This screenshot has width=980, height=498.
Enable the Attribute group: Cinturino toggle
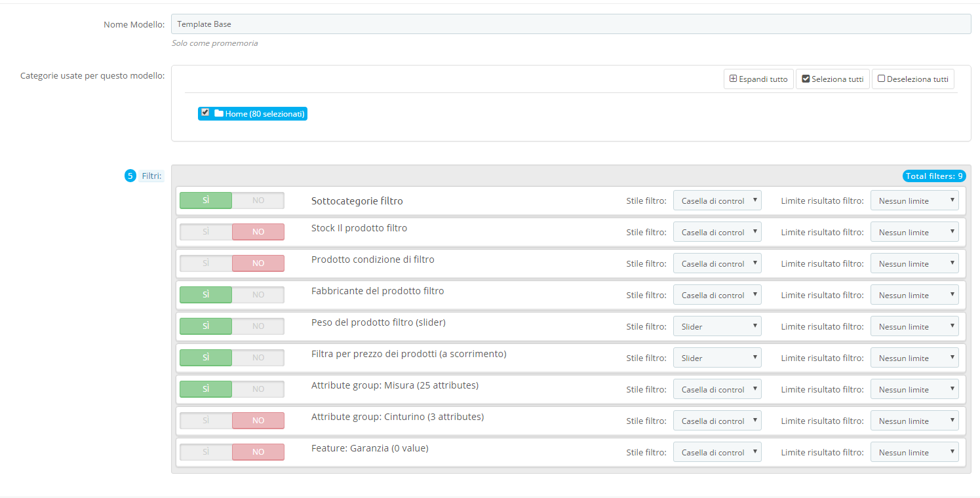coord(205,420)
